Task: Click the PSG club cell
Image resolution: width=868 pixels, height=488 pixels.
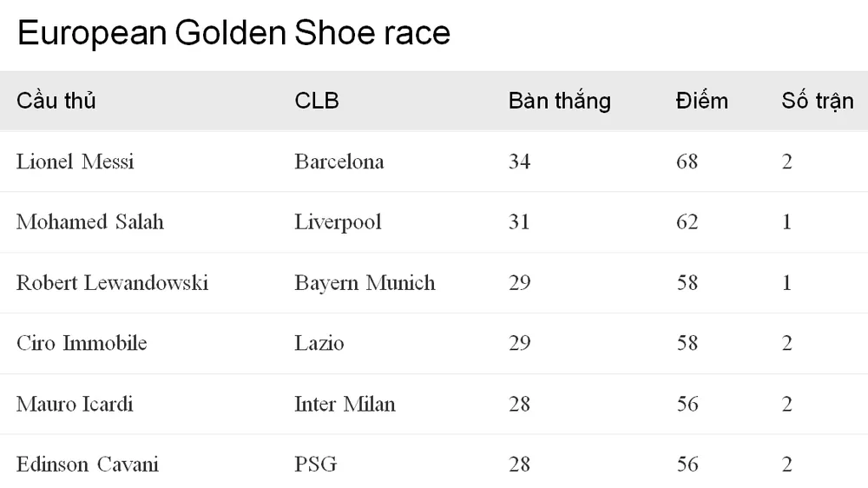Action: click(316, 465)
